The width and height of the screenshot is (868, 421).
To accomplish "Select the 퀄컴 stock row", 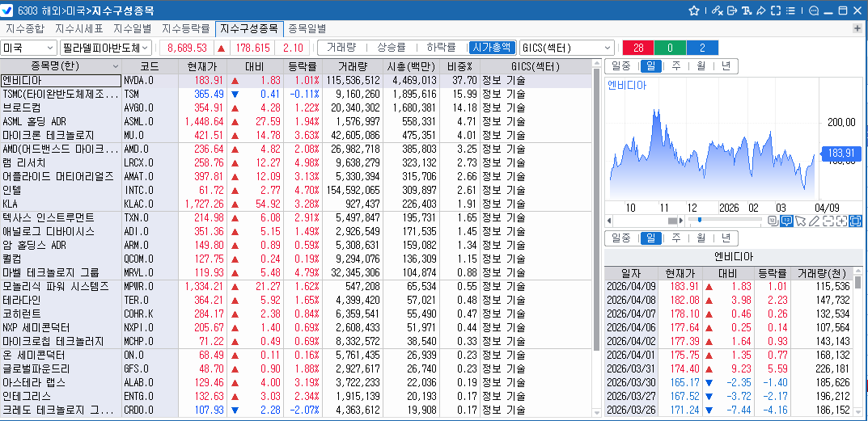I will (x=295, y=259).
